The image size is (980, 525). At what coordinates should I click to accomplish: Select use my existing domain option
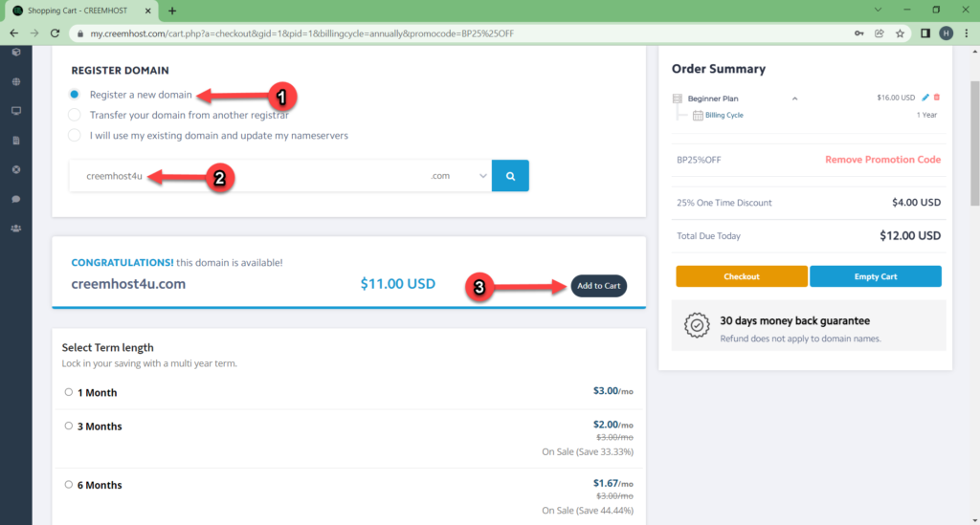75,136
